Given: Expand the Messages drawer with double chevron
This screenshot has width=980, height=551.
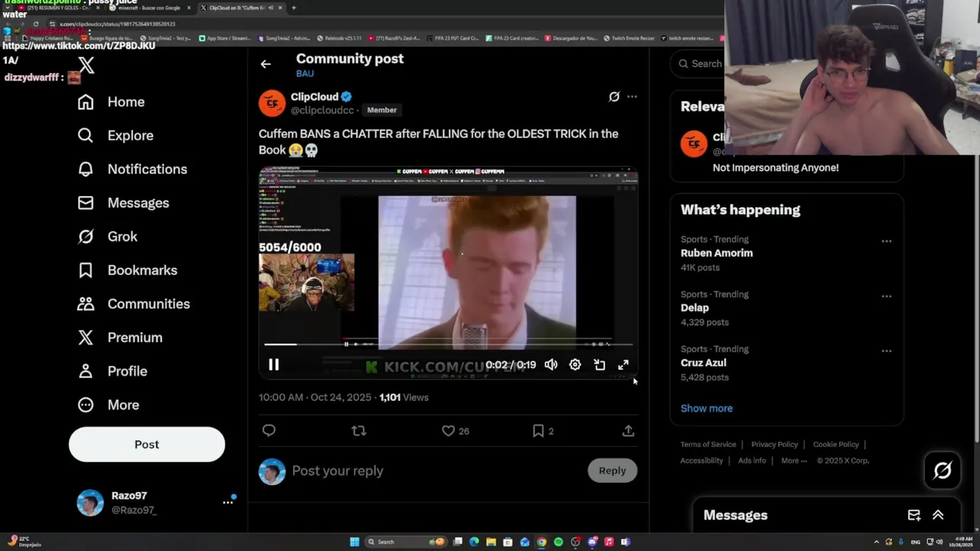Looking at the screenshot, I should (x=938, y=515).
